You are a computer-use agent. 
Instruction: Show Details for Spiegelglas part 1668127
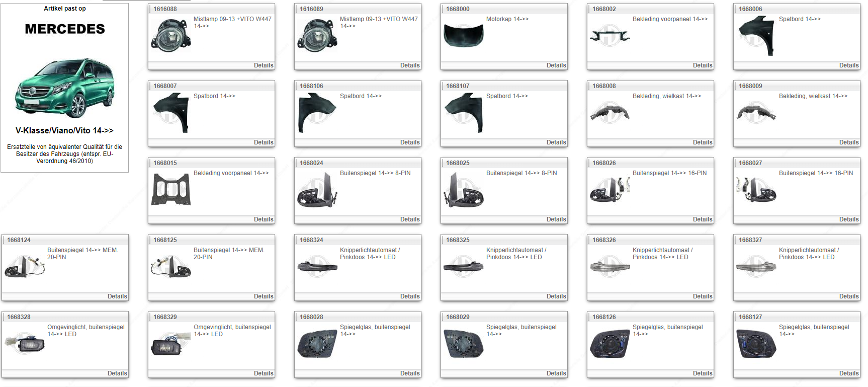click(848, 373)
